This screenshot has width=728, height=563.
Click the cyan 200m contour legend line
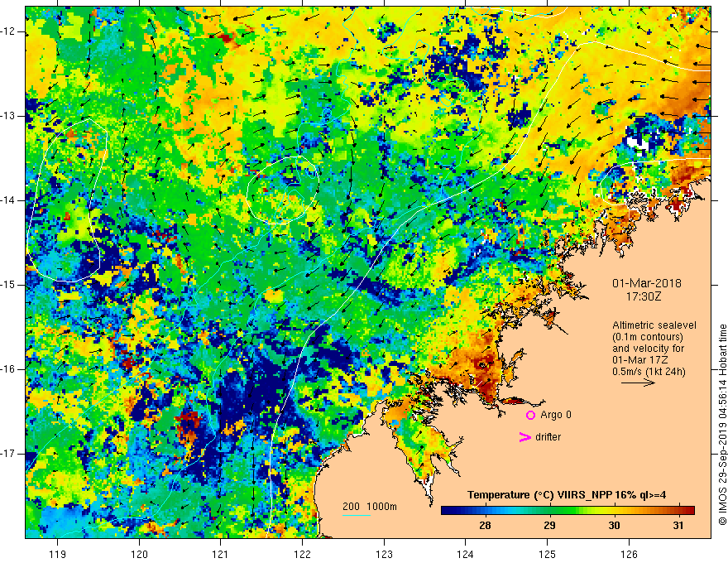[356, 515]
